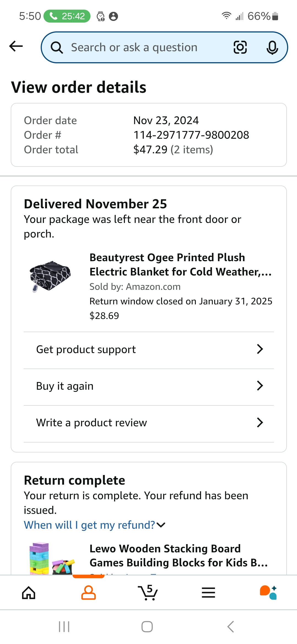The image size is (297, 644).
Task: Select Buy it again option
Action: coord(149,386)
